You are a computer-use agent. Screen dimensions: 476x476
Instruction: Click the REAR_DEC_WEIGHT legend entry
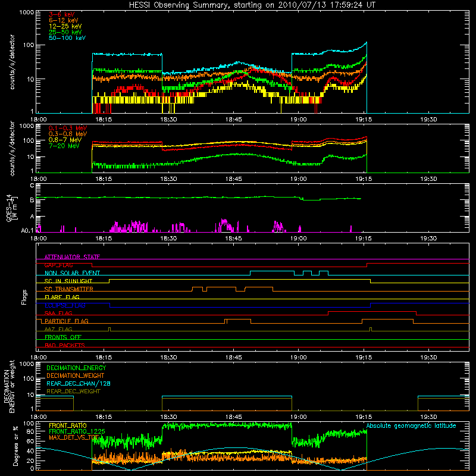73,392
